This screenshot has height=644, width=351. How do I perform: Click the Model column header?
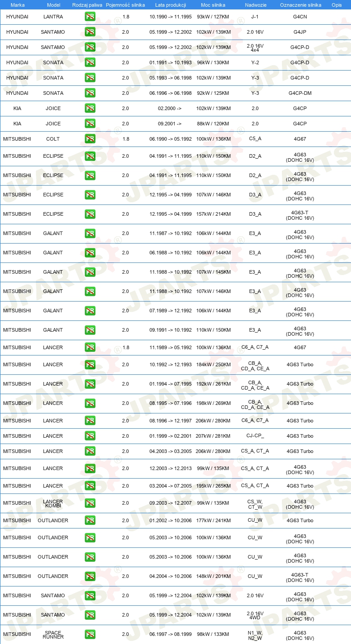pyautogui.click(x=53, y=4)
